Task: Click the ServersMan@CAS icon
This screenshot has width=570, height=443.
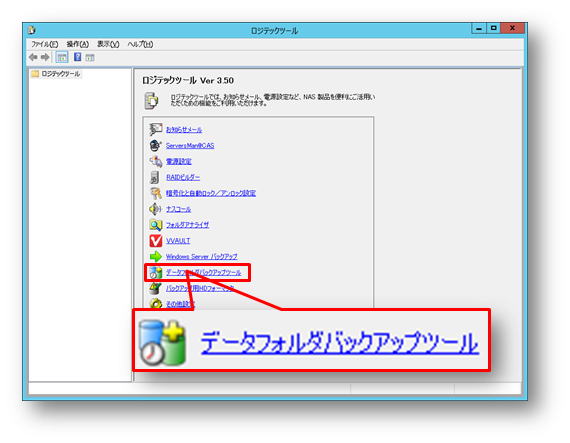Action: tap(155, 145)
